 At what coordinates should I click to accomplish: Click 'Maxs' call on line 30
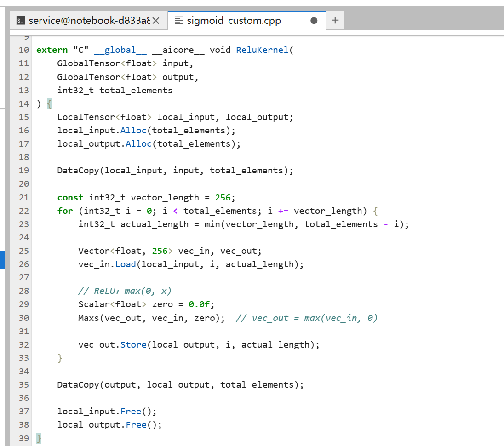click(89, 318)
